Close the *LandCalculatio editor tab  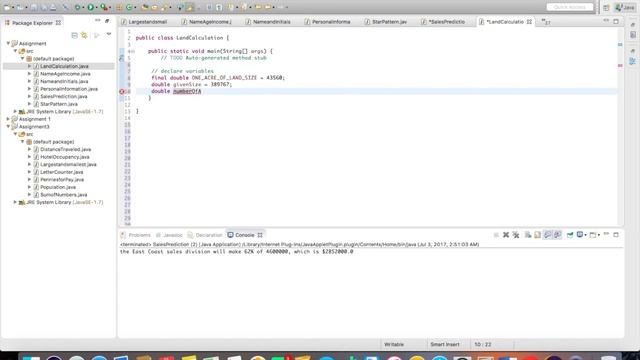pos(529,22)
